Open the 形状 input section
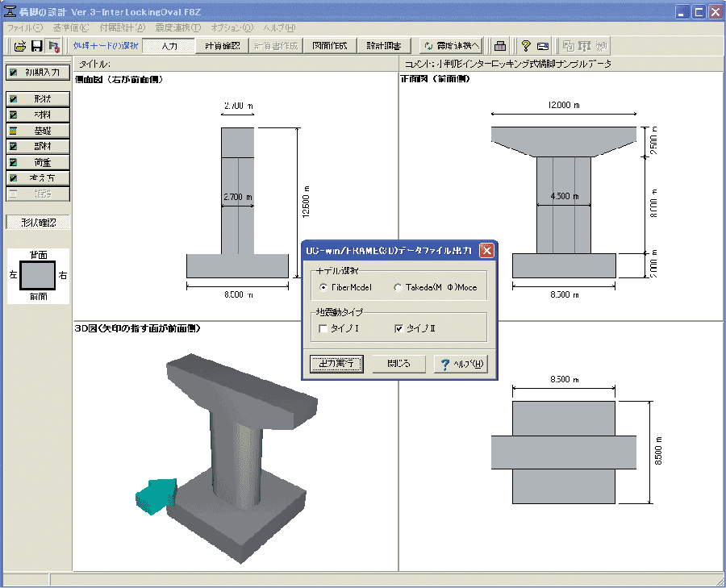Screen dimensions: 726x588 pyautogui.click(x=37, y=98)
